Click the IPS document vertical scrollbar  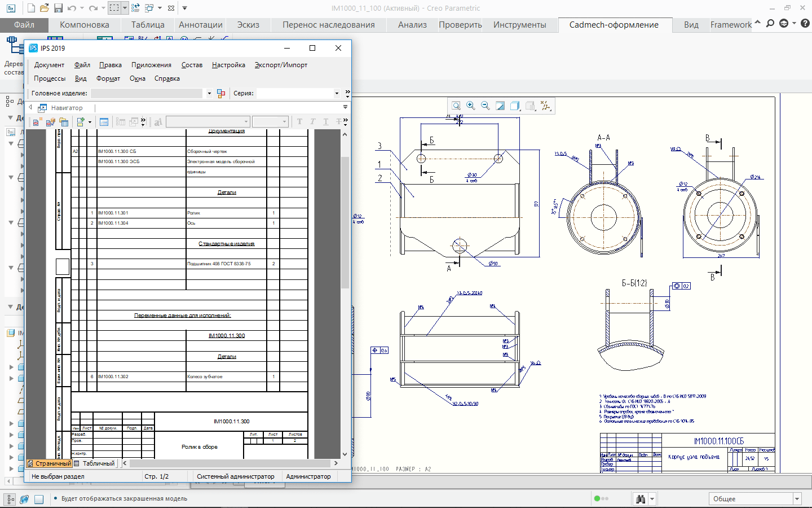(345, 226)
